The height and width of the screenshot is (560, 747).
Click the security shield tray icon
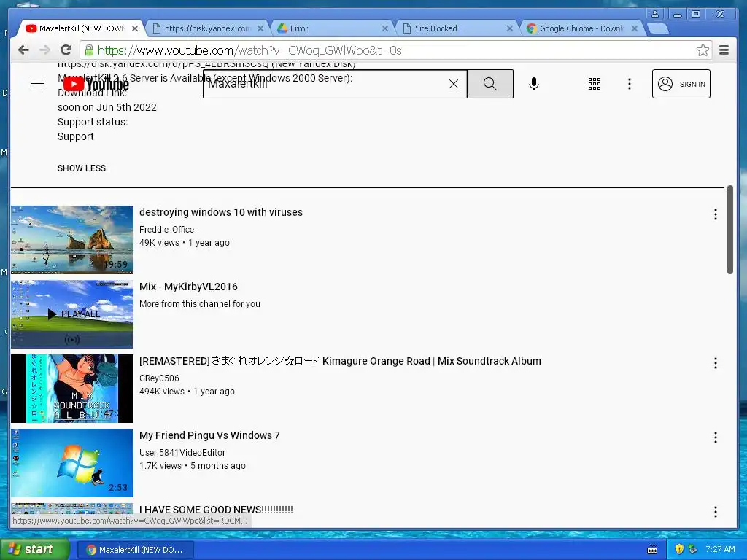[679, 549]
